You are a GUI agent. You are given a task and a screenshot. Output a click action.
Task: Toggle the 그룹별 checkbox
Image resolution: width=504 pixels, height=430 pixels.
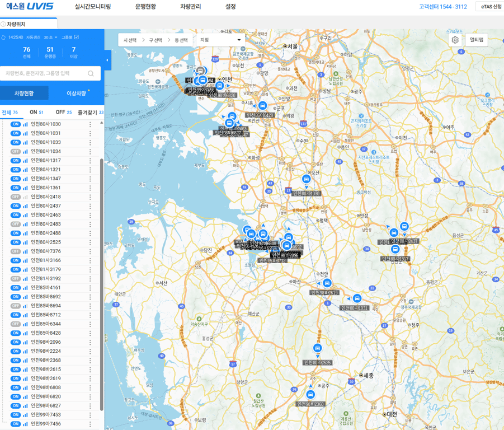click(77, 38)
